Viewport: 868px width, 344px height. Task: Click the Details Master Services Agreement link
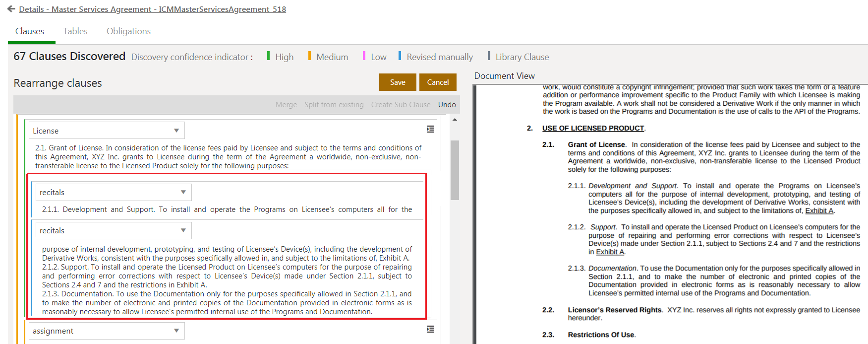pyautogui.click(x=152, y=9)
